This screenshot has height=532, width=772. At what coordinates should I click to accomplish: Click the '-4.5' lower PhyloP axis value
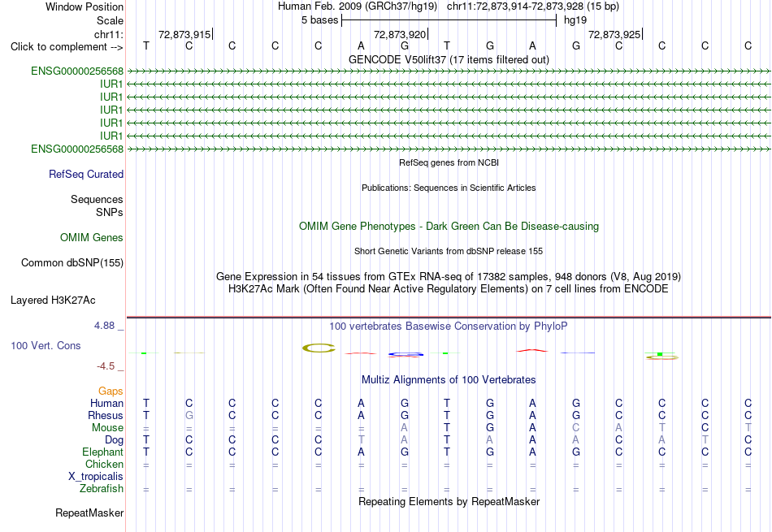(x=106, y=365)
